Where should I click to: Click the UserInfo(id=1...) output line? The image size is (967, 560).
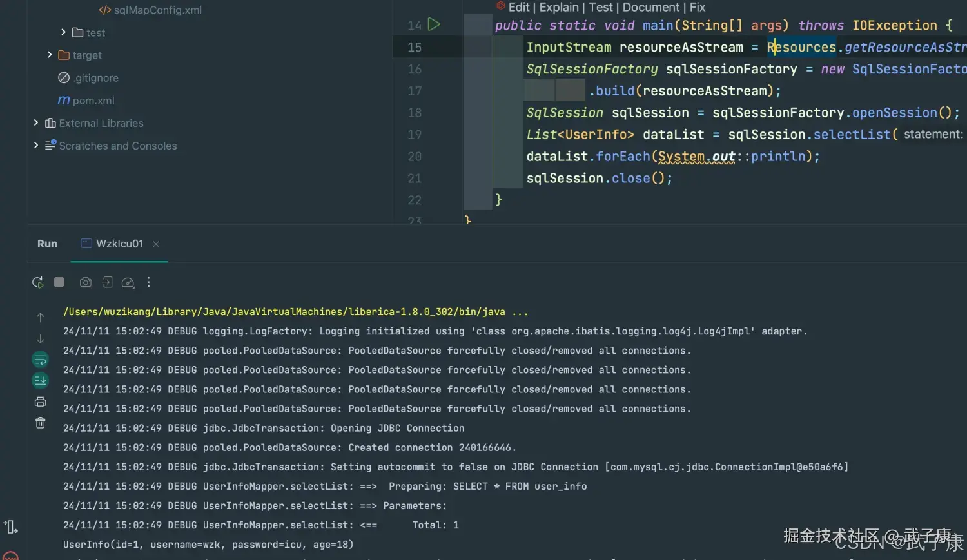208,545
